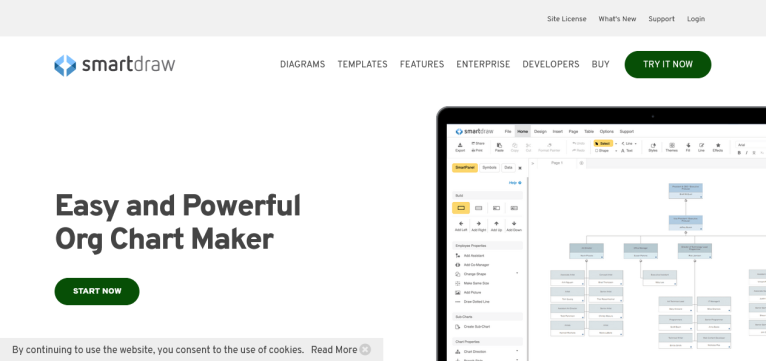Switch to the Symbols tab
Screen dimensions: 766x361
click(x=489, y=168)
